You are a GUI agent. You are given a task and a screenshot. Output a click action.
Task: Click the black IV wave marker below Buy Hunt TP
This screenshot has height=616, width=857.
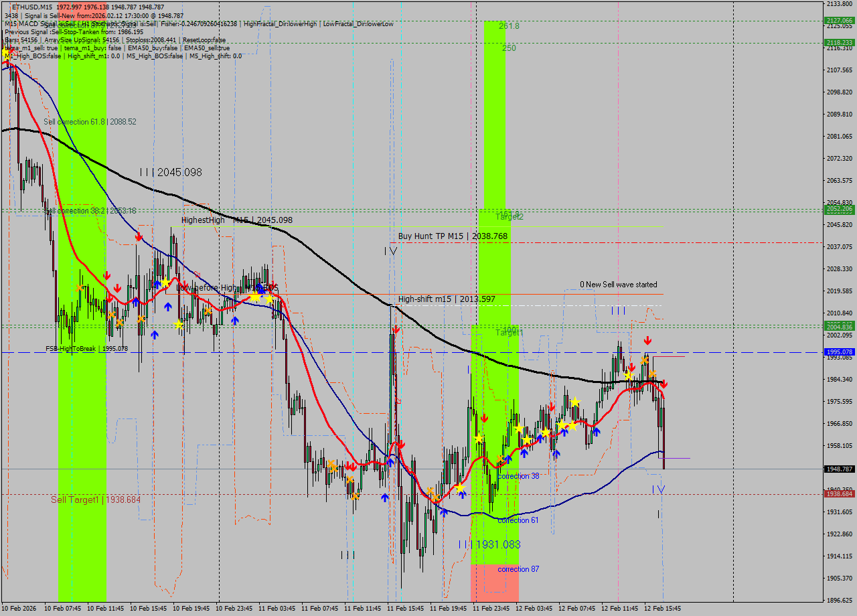391,251
